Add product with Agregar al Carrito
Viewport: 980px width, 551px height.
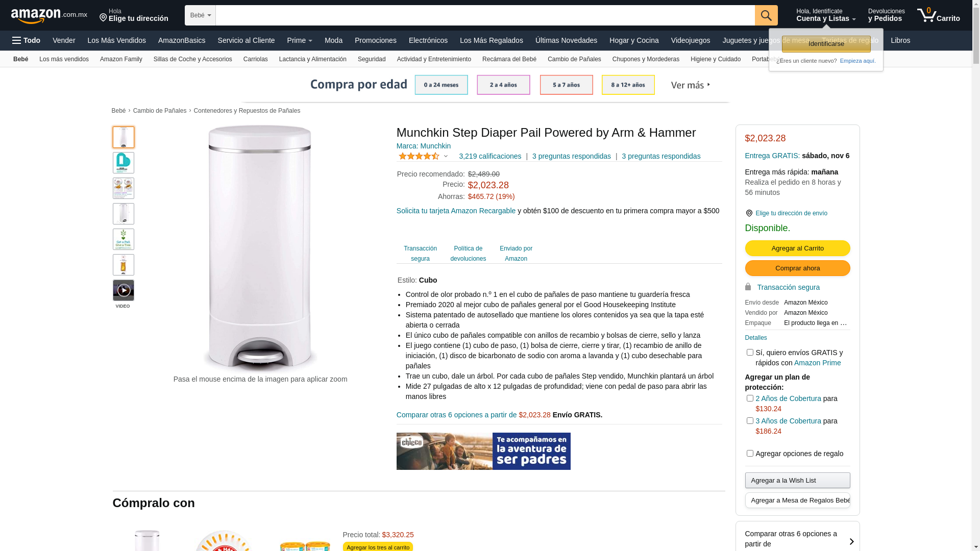pos(797,248)
